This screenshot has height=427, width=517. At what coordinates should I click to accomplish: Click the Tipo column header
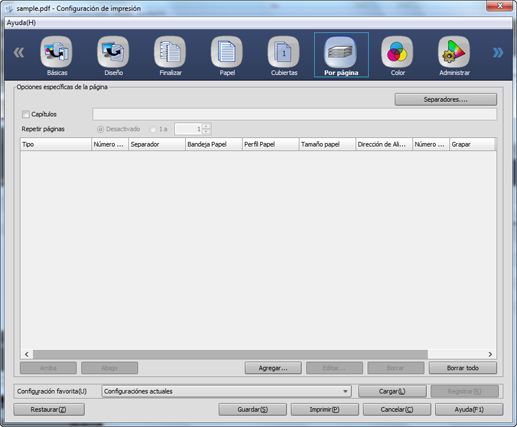(x=56, y=144)
